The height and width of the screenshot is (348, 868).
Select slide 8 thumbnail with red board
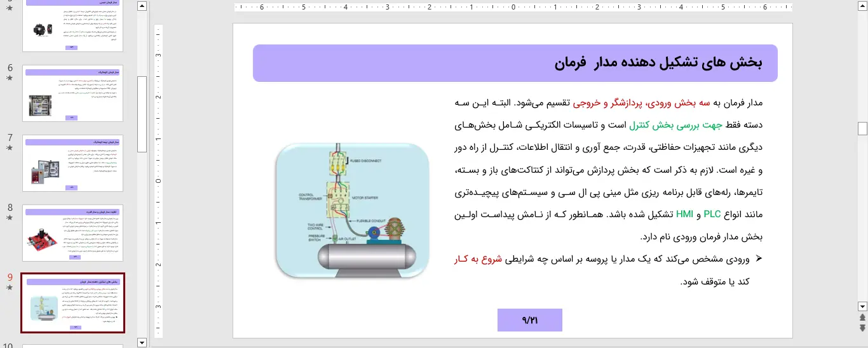[73, 233]
